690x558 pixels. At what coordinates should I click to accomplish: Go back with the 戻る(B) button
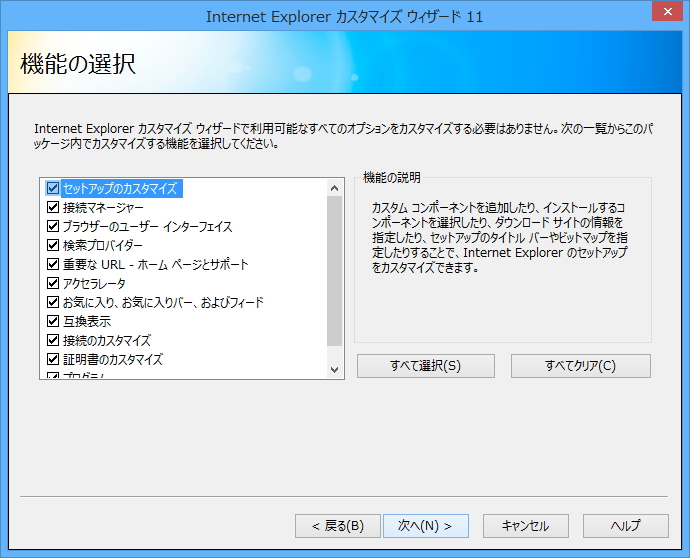point(338,526)
